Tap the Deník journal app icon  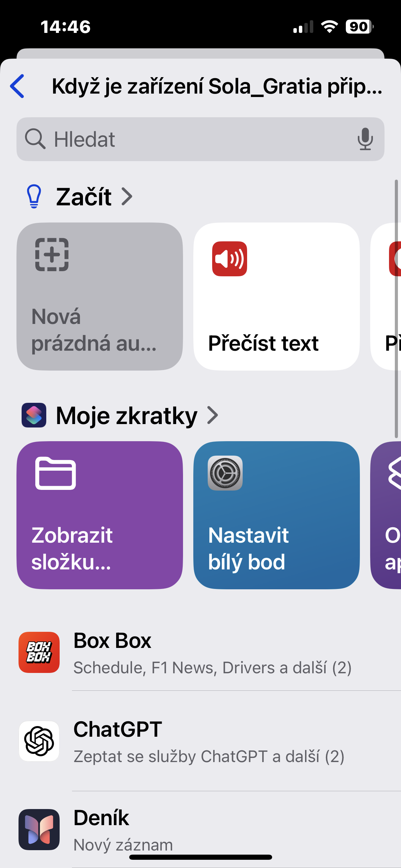39,830
